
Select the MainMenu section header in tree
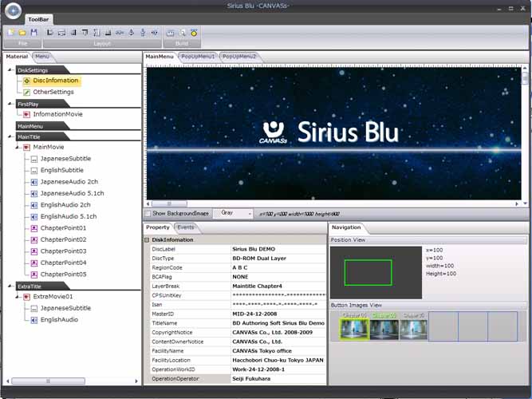(42, 126)
